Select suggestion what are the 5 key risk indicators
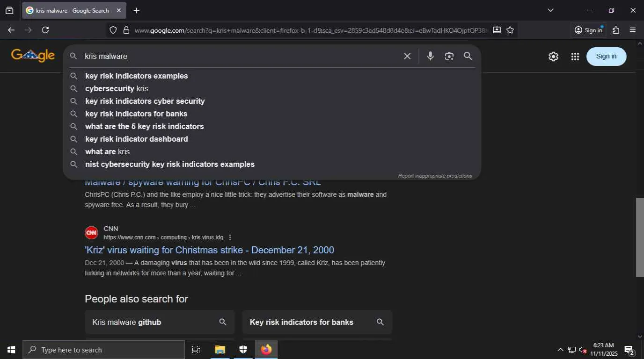644x359 pixels. click(x=271, y=126)
